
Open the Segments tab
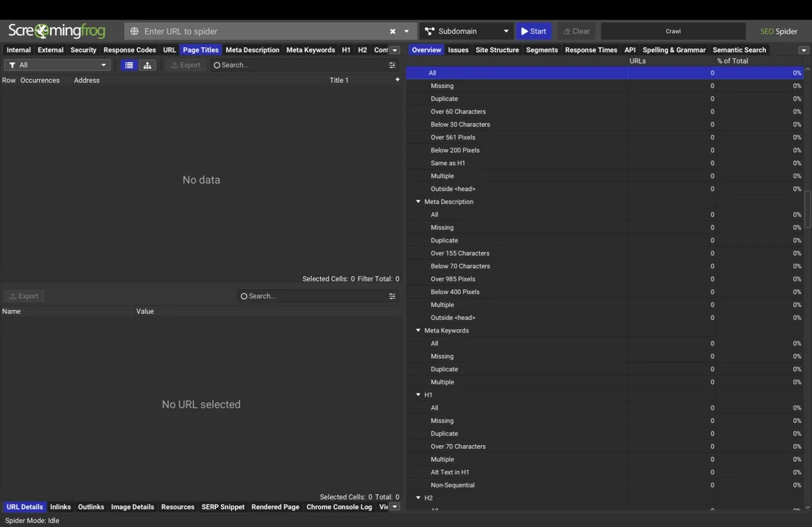[542, 50]
